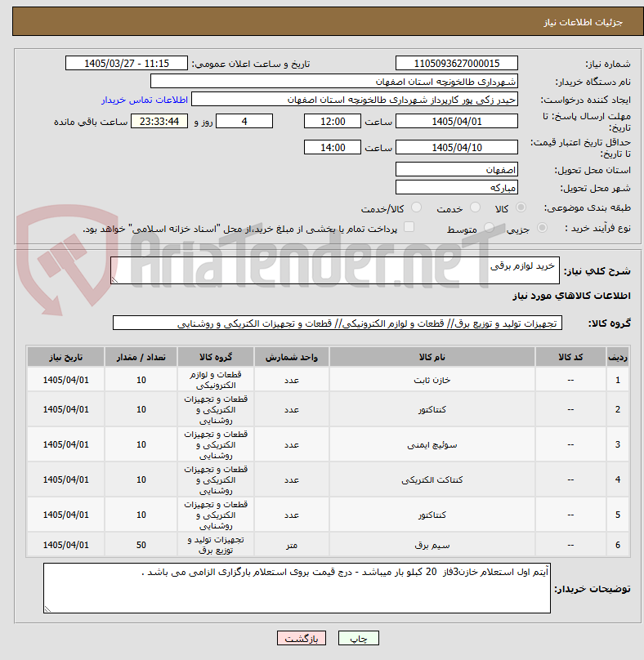Click the announcement date 1405/03/27 field
Screen dimensions: 644x660
pos(127,63)
